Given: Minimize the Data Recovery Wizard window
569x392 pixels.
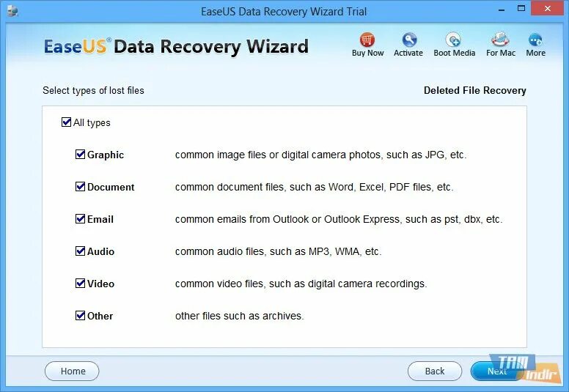Looking at the screenshot, I should coord(502,10).
